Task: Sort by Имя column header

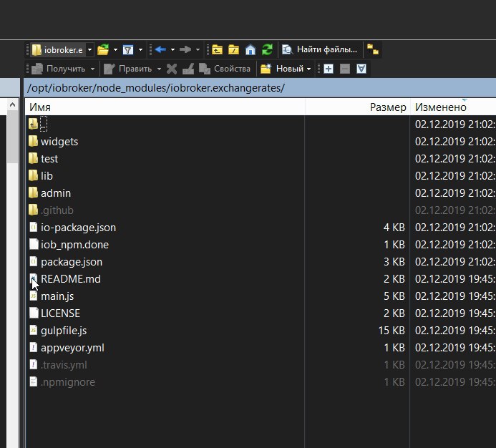Action: (165, 107)
